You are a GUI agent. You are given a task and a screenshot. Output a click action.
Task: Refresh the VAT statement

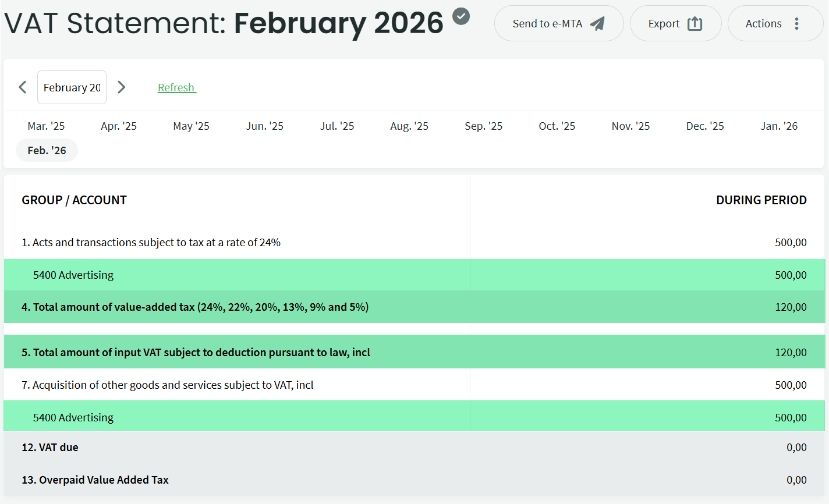pos(176,87)
